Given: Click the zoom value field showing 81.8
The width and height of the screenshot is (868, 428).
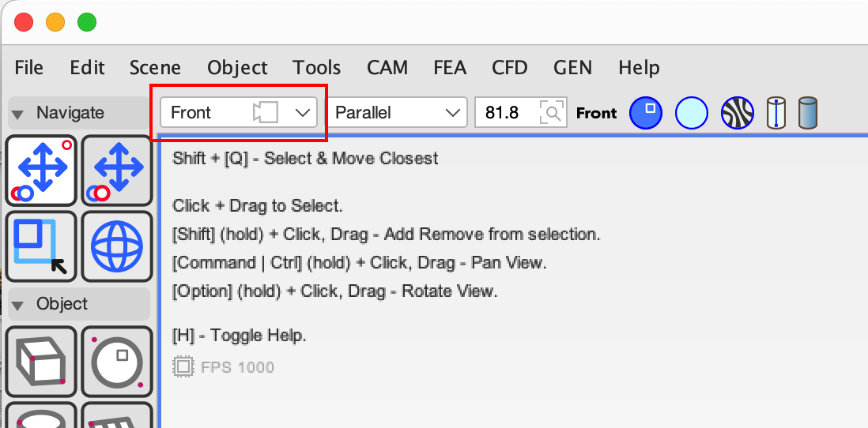Looking at the screenshot, I should click(504, 113).
